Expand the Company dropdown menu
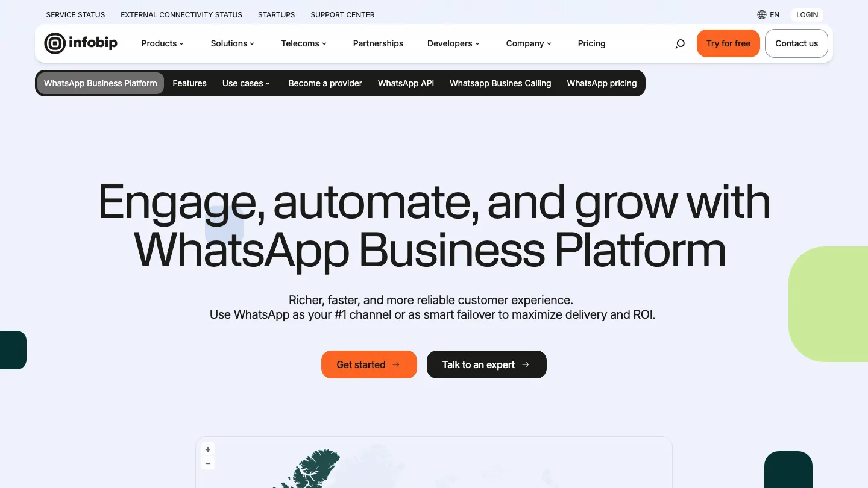Viewport: 868px width, 488px height. coord(529,43)
